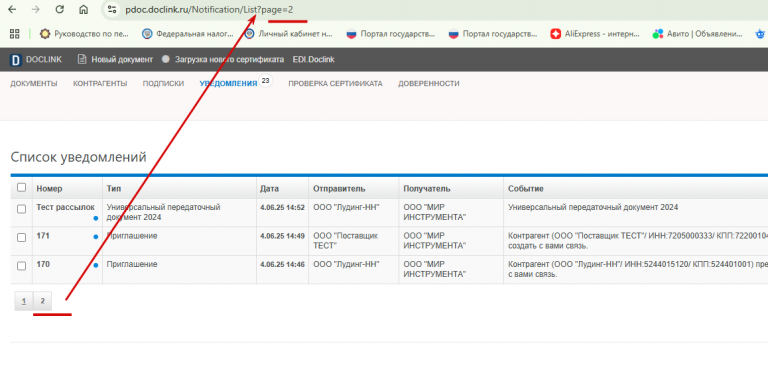Go to page 1 of notifications

(24, 301)
